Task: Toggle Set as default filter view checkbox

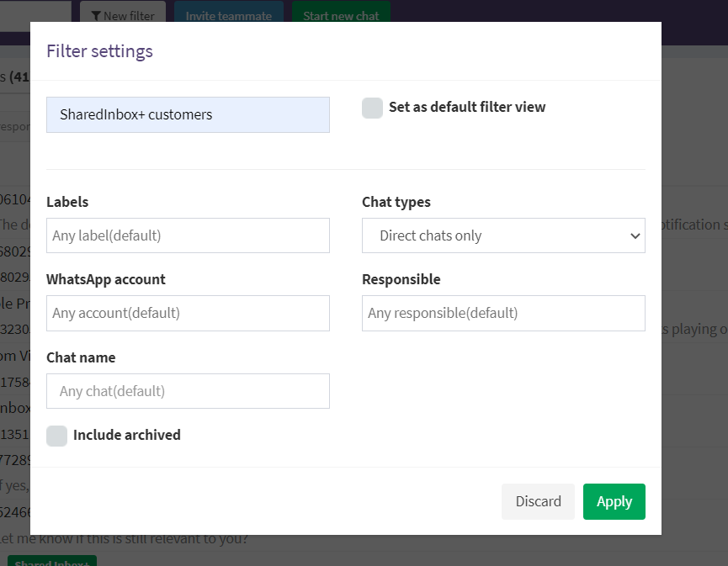Action: (372, 108)
